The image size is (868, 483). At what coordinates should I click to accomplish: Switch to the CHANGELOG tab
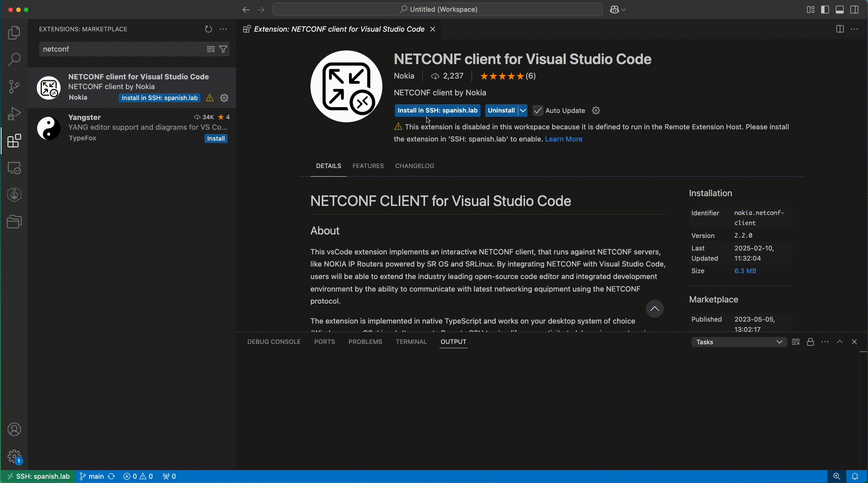(x=414, y=166)
